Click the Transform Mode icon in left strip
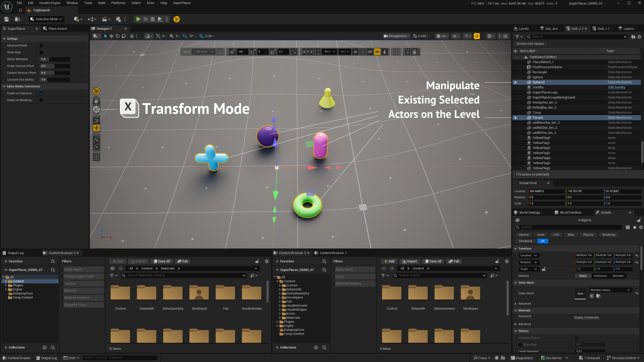This screenshot has height=362, width=644. (96, 109)
